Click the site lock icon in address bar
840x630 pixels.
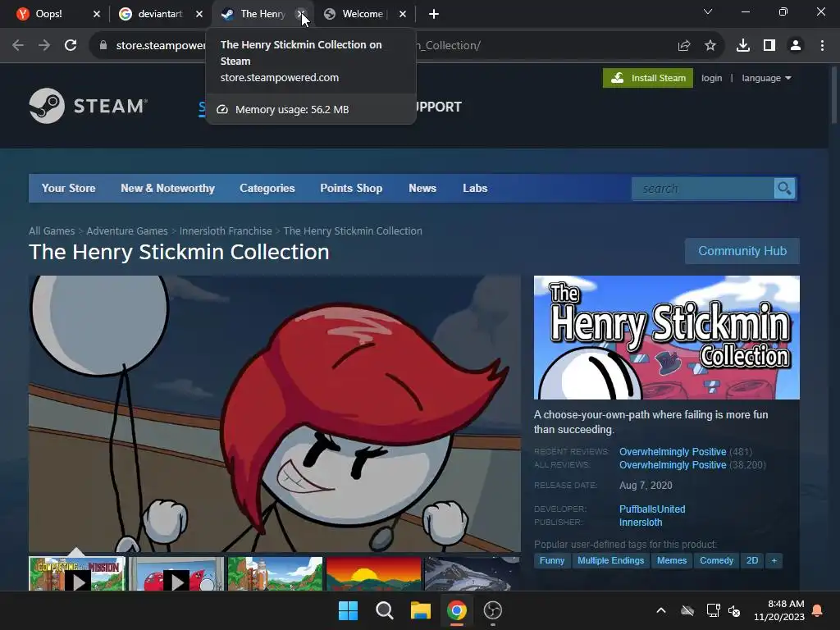tap(103, 46)
